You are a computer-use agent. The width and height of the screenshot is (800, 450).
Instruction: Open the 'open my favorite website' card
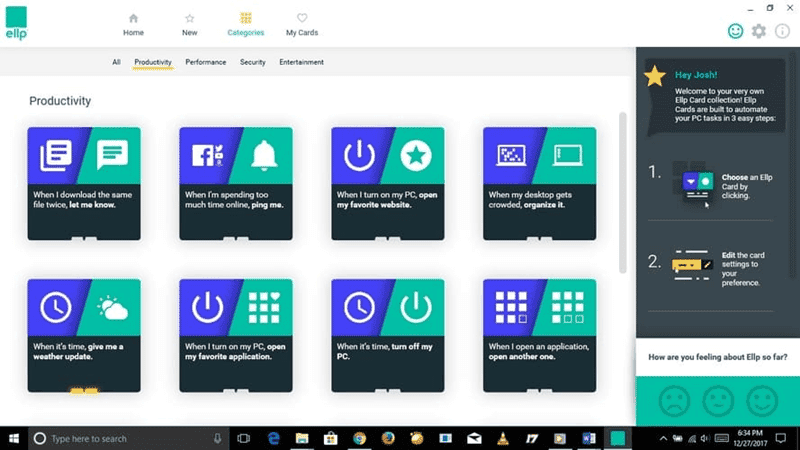pos(388,184)
